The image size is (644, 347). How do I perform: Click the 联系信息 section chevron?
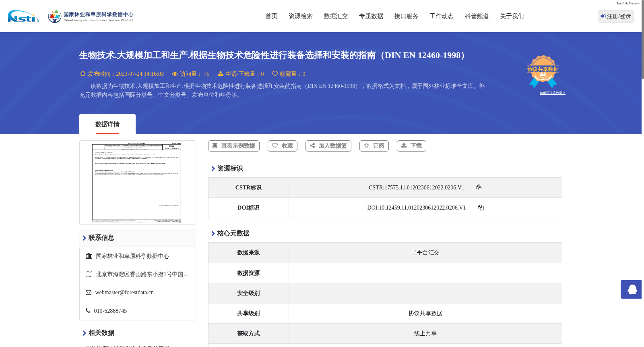pyautogui.click(x=84, y=238)
